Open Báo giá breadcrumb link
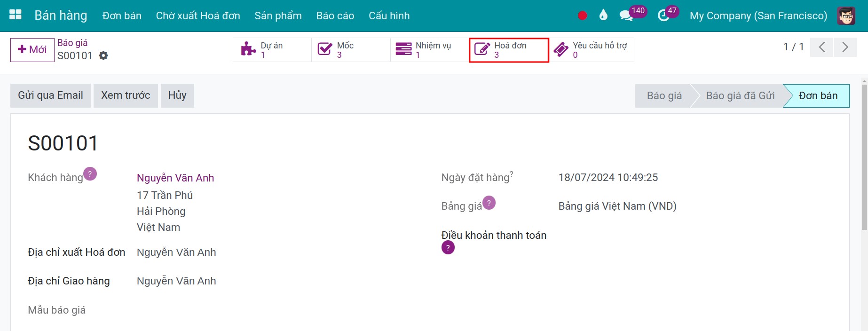868x331 pixels. (x=72, y=43)
